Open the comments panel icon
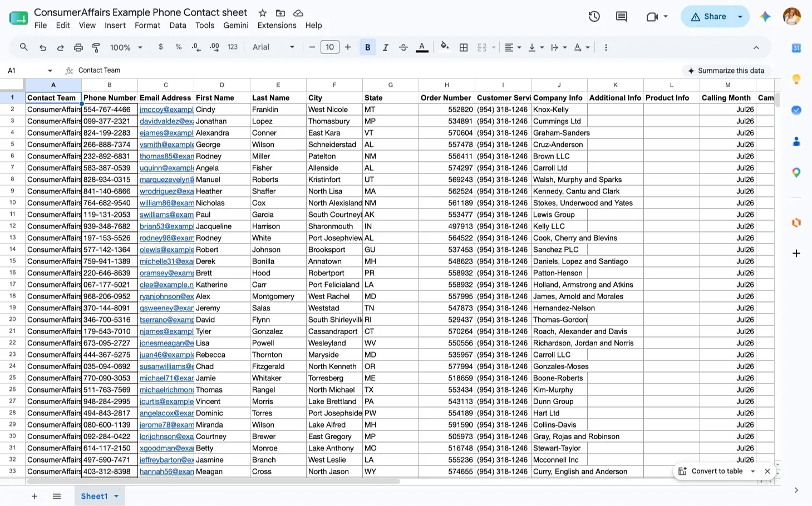Viewport: 812px width, 506px height. pyautogui.click(x=622, y=17)
